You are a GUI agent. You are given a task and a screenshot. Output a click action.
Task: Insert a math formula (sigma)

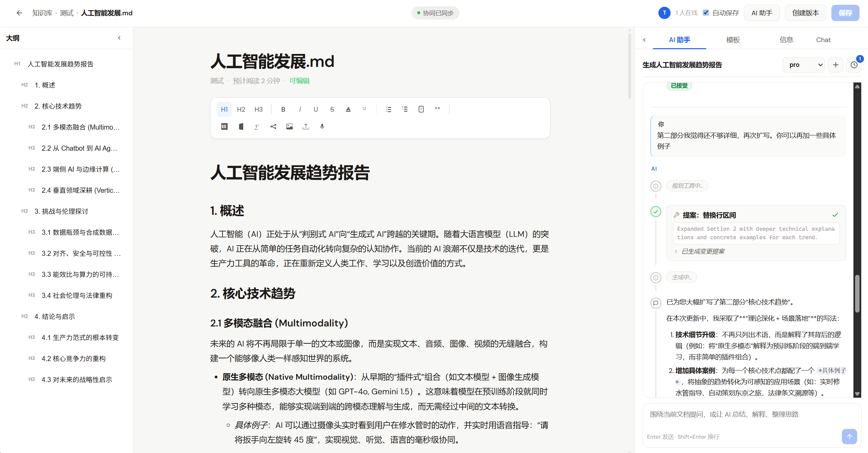click(257, 127)
